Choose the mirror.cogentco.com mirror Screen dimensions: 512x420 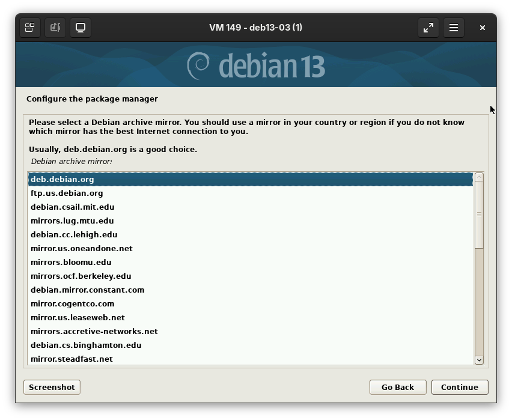click(x=72, y=303)
